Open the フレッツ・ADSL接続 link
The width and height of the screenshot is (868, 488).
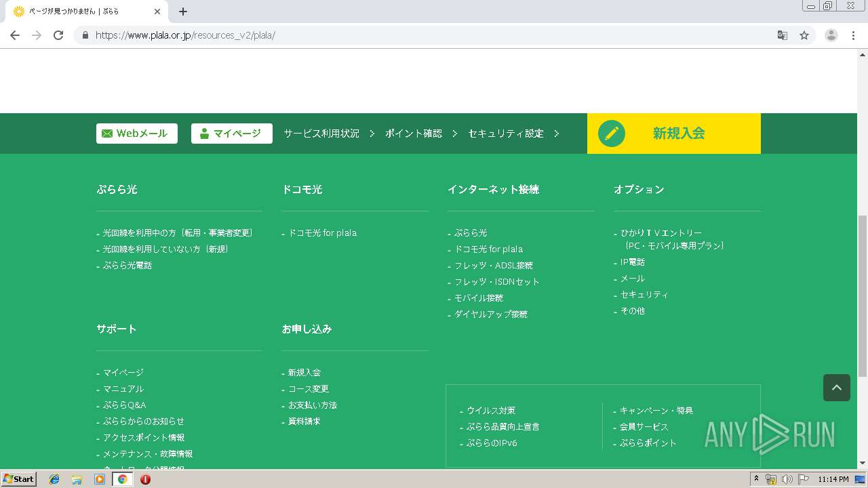[494, 265]
